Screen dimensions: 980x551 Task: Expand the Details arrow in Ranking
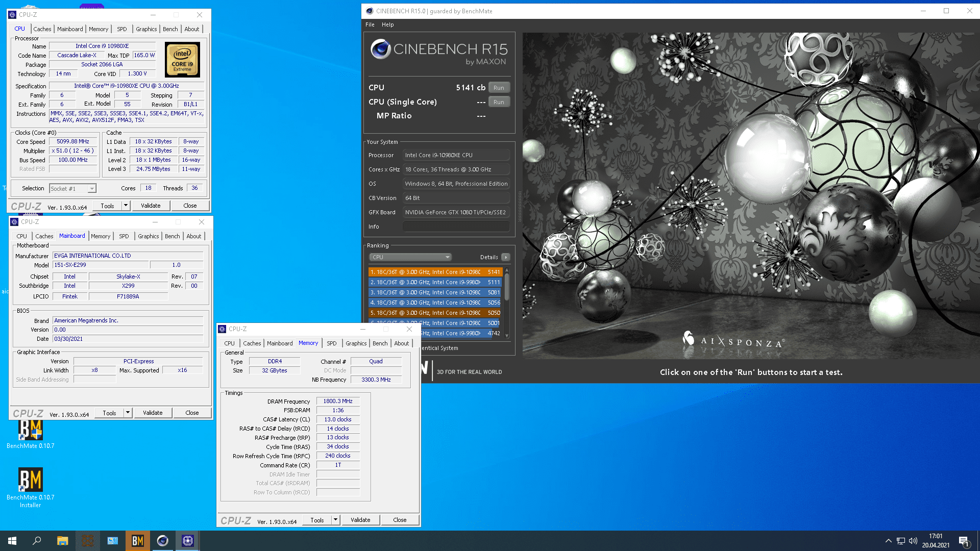[x=505, y=257]
